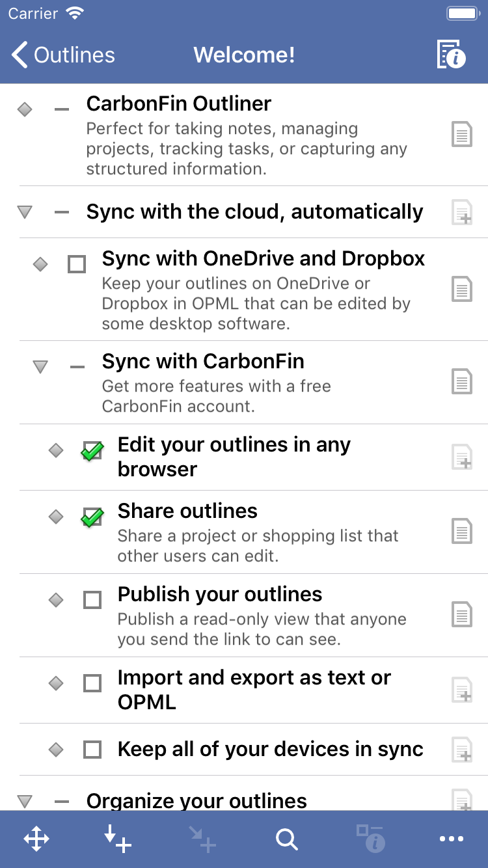Collapse Organize your outlines section
The height and width of the screenshot is (868, 488).
point(25,801)
